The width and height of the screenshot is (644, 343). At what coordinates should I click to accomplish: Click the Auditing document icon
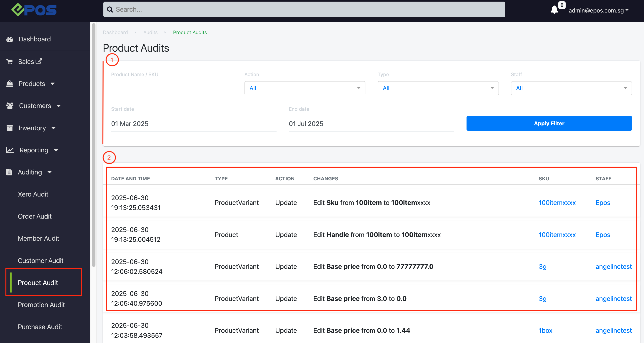point(9,172)
